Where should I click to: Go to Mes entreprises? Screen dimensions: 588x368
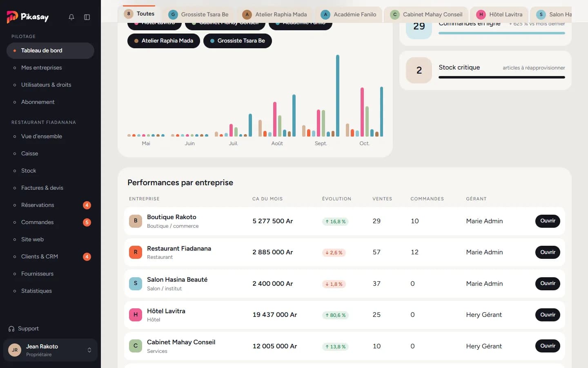[50, 68]
